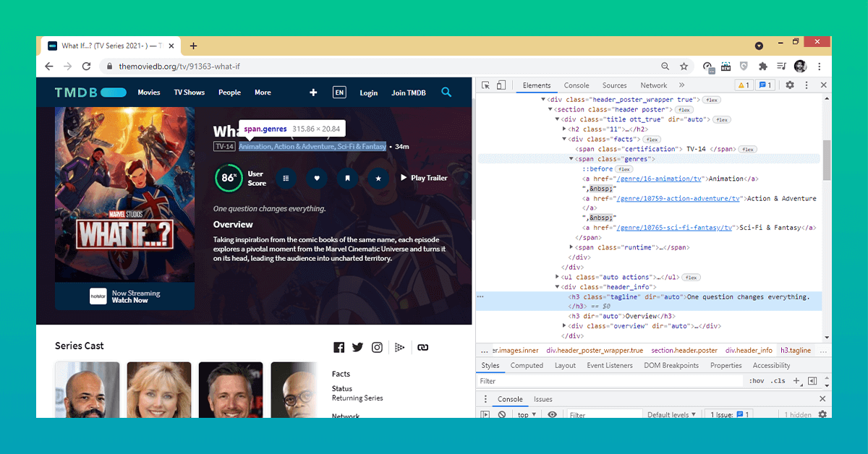This screenshot has width=868, height=454.
Task: Open DevTools three-dot customize menu
Action: [x=806, y=85]
